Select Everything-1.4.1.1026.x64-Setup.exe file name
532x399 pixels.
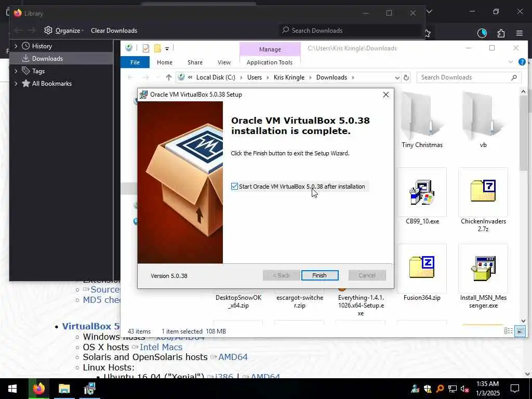[x=361, y=305]
